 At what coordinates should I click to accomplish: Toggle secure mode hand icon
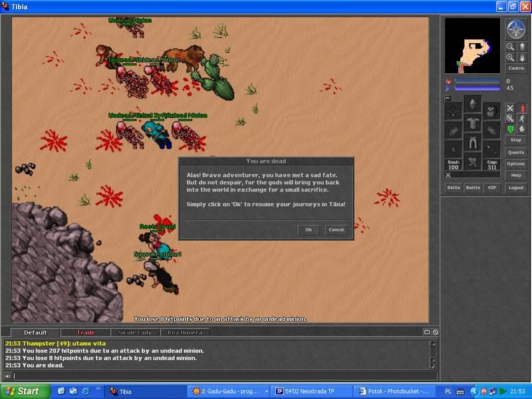tap(522, 129)
